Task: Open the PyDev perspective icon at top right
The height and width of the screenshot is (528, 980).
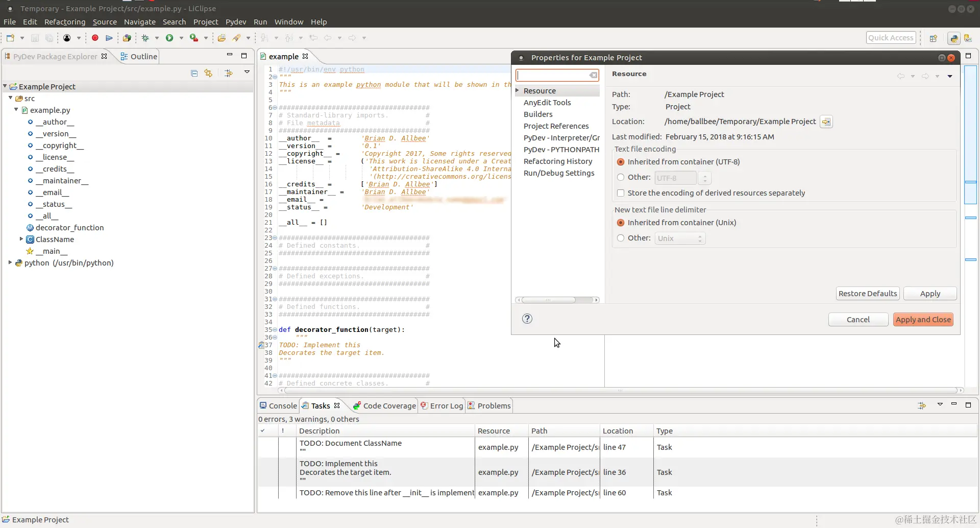Action: 953,38
